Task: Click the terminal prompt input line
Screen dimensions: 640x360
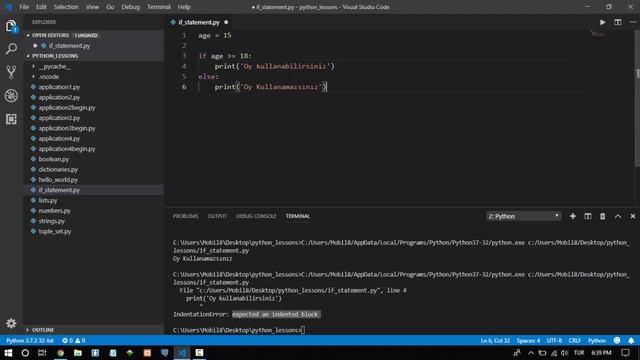Action: coord(239,330)
